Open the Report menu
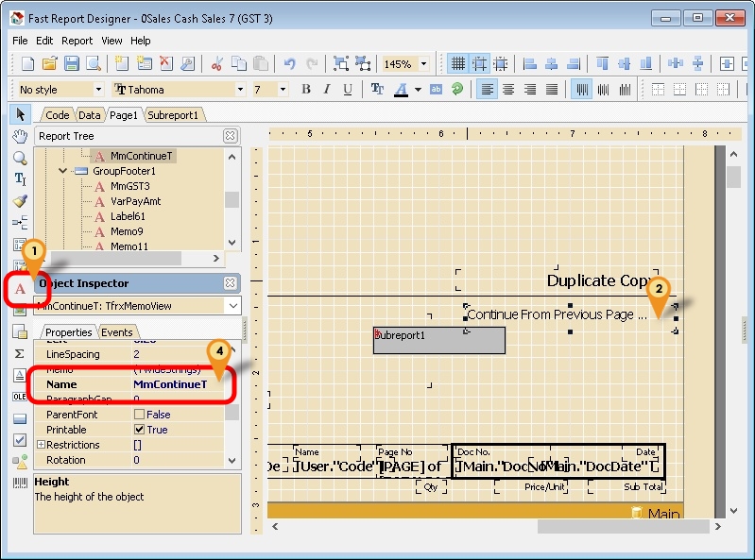 click(x=77, y=41)
